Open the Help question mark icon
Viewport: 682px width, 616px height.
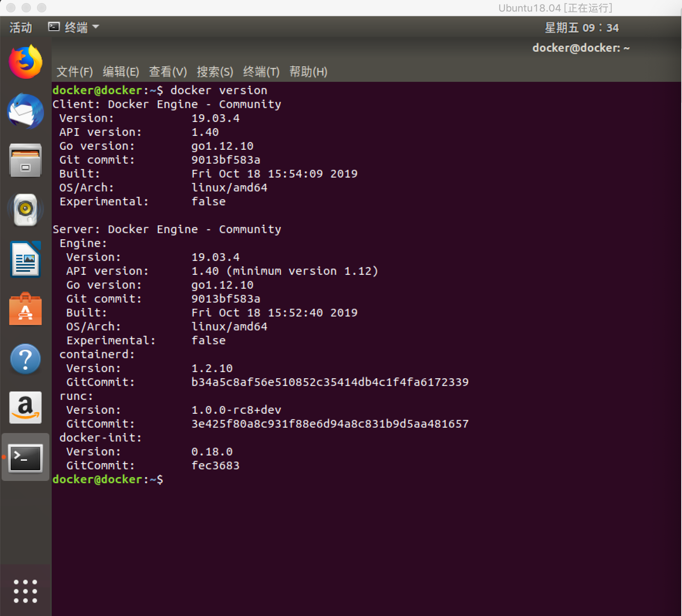click(x=25, y=359)
